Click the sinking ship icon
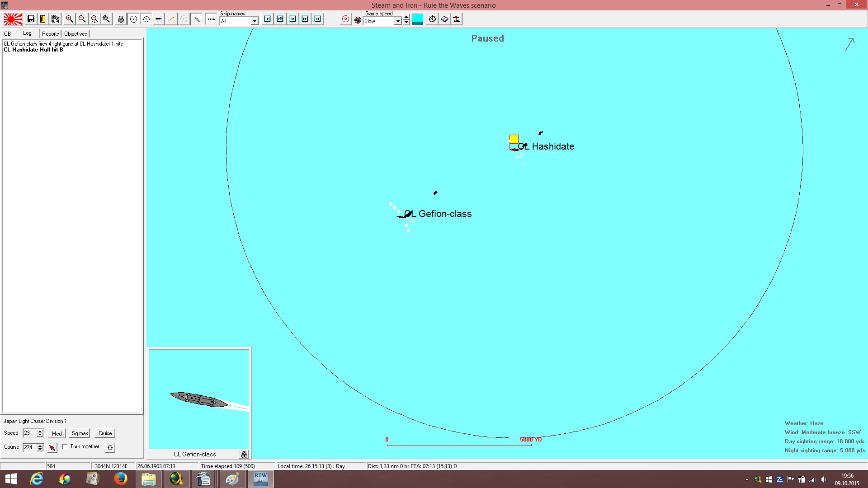 (457, 19)
